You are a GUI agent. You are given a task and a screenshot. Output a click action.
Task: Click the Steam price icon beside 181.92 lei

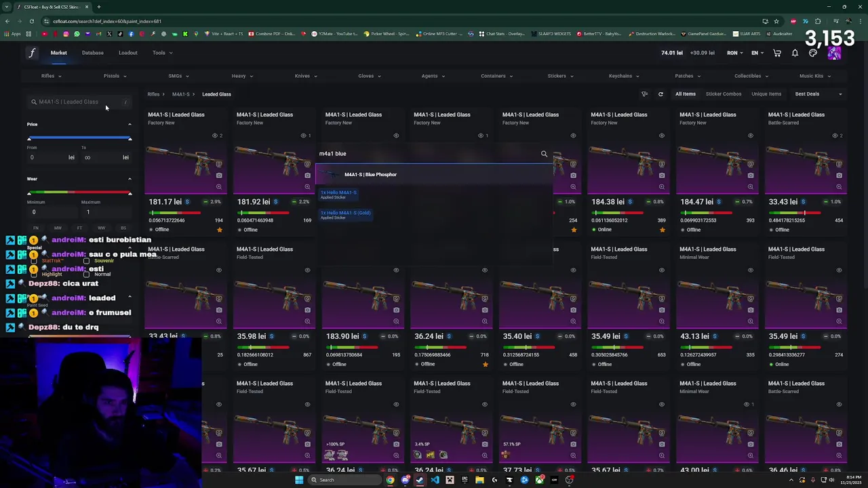(x=276, y=202)
